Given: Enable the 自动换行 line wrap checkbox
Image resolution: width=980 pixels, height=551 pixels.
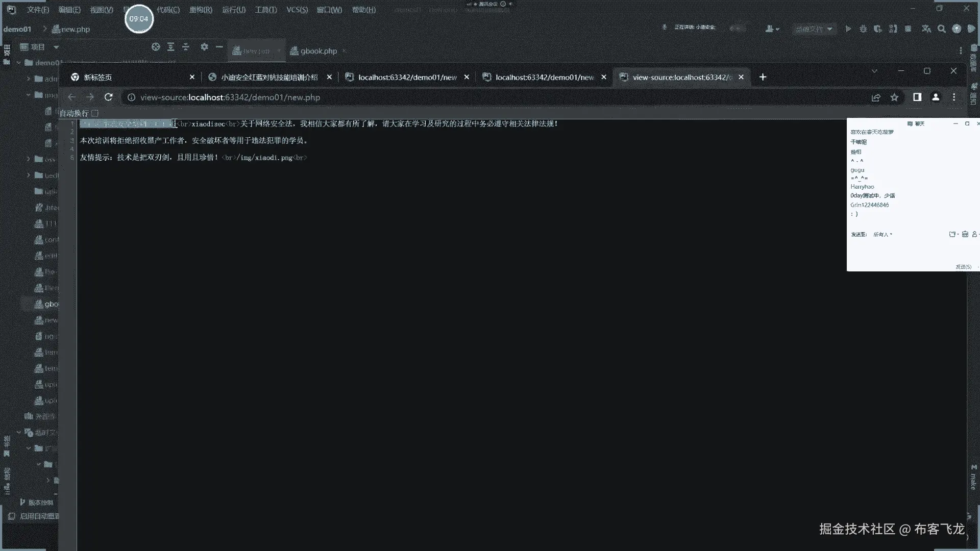Looking at the screenshot, I should coord(95,113).
